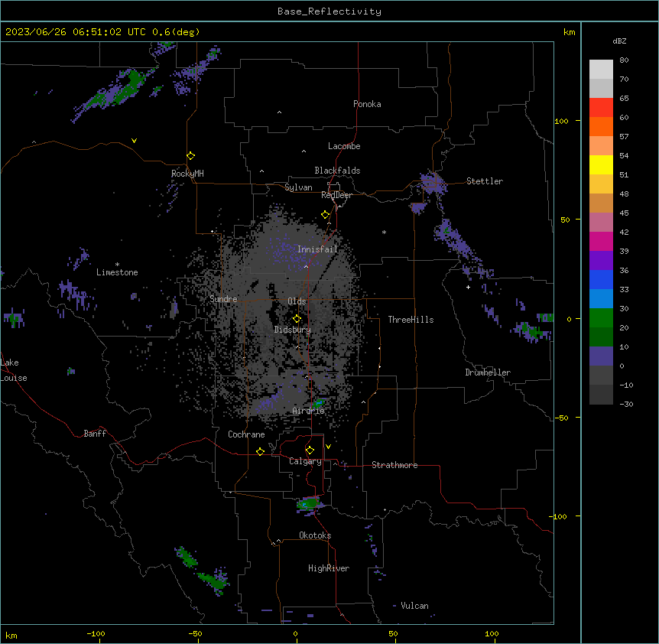659x644 pixels.
Task: Click yellow diamond marker above Calgary label
Action: 310,450
